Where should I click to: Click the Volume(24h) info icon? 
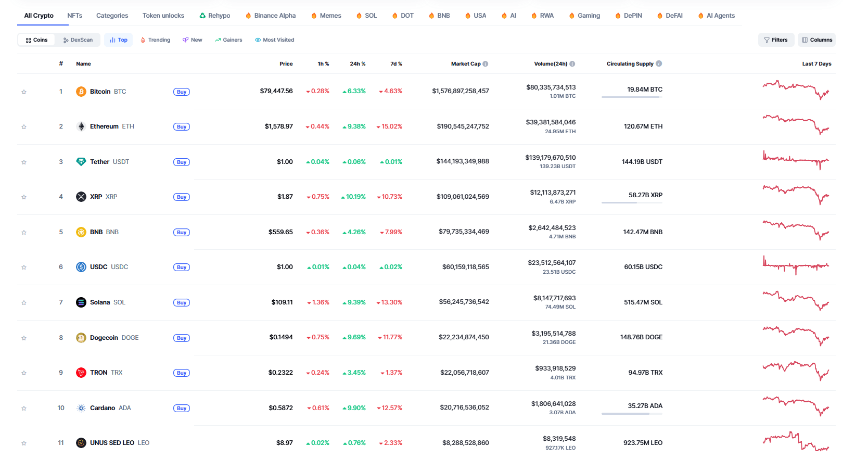click(572, 64)
